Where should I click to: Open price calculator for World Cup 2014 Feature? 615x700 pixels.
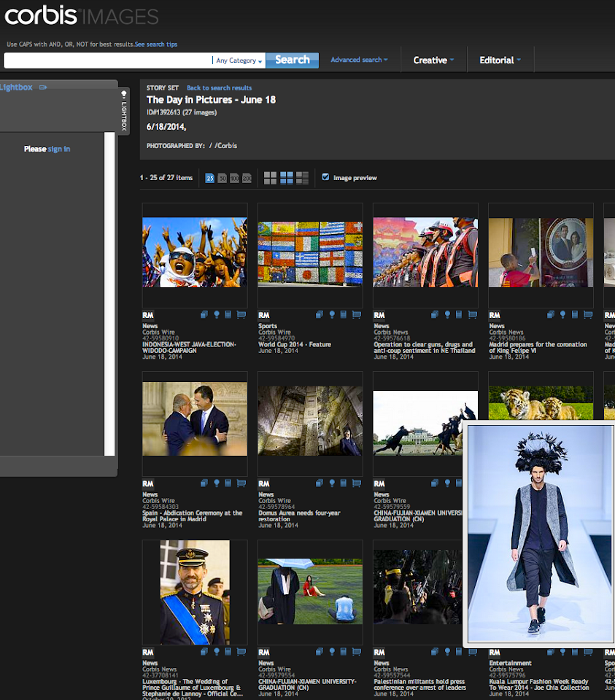click(343, 315)
